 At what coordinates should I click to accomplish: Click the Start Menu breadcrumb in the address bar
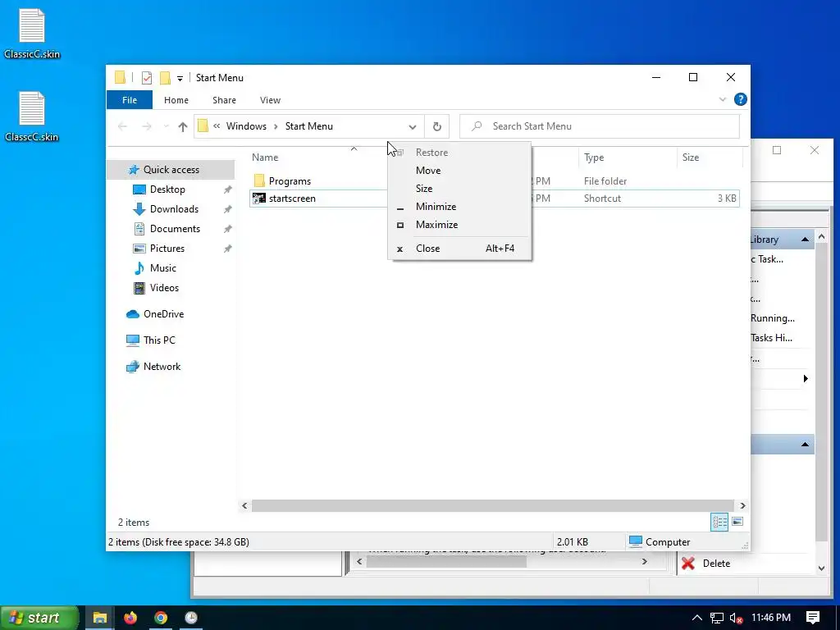point(309,126)
